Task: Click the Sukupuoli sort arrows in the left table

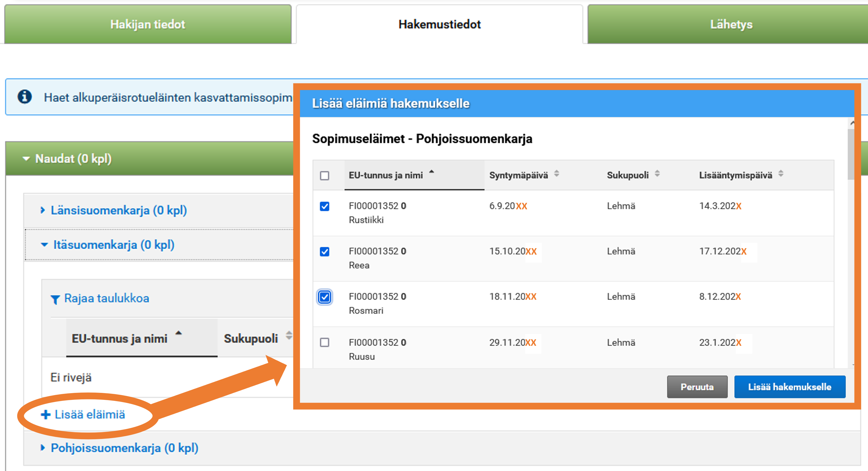Action: tap(289, 336)
